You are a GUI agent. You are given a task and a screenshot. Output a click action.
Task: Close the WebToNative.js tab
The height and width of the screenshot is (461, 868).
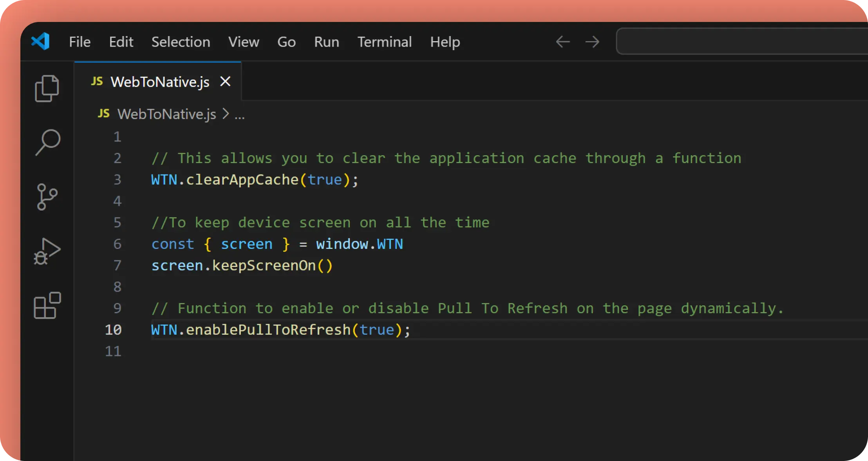[x=225, y=82]
